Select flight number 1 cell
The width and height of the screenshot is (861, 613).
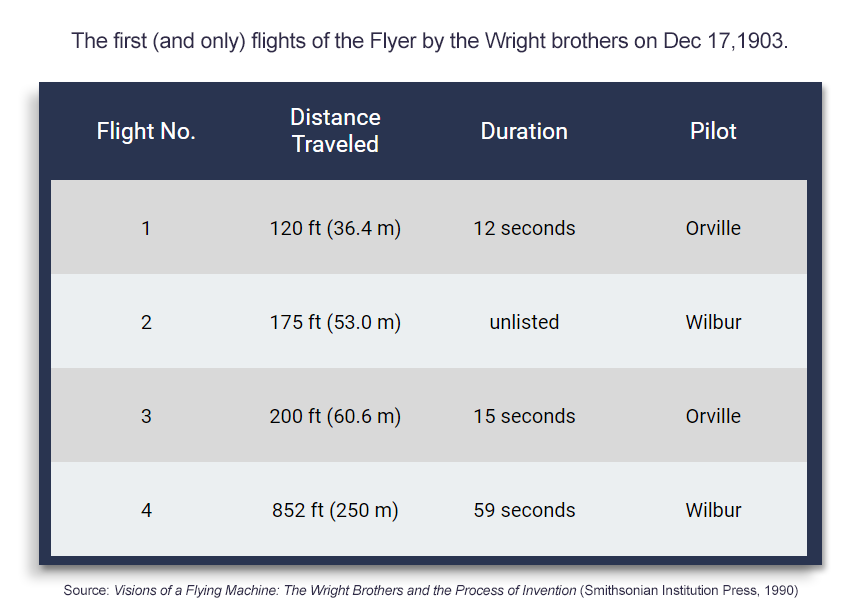(146, 228)
